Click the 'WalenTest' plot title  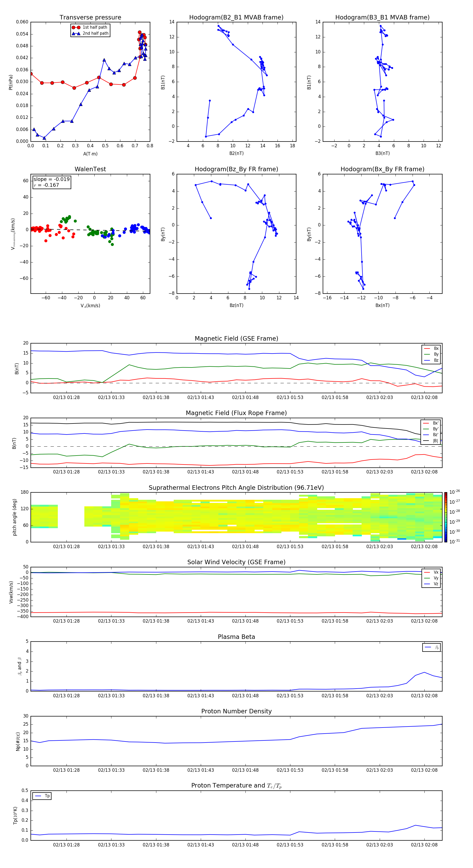coord(90,169)
